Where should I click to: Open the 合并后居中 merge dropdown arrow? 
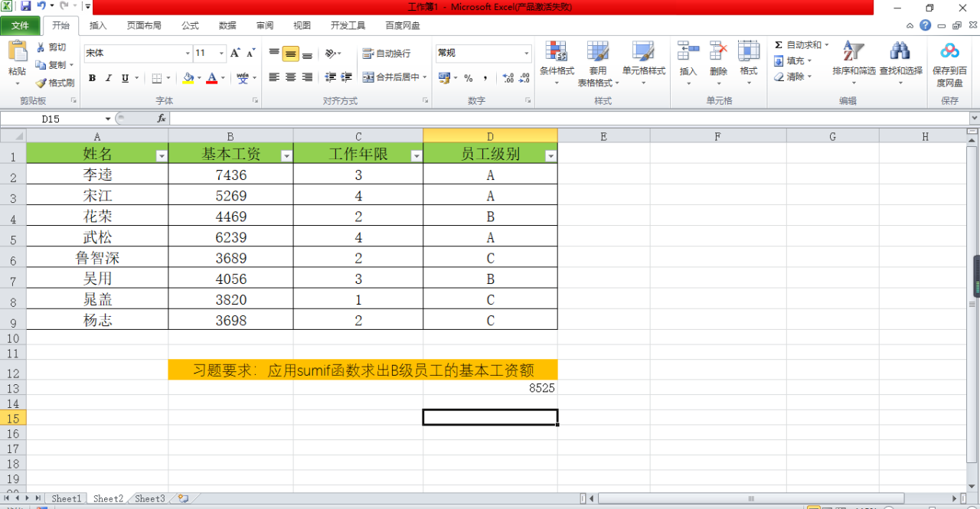pyautogui.click(x=424, y=77)
